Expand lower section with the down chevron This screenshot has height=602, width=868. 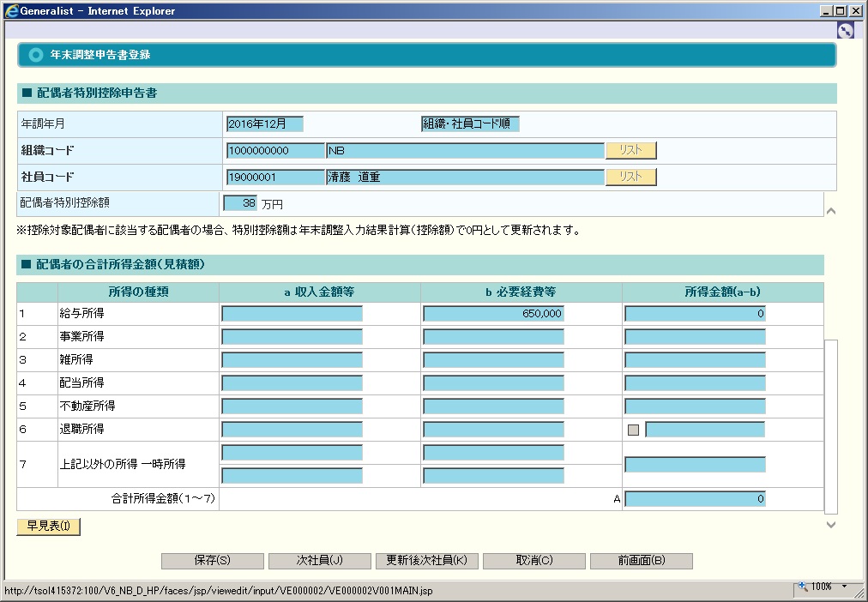tap(830, 524)
